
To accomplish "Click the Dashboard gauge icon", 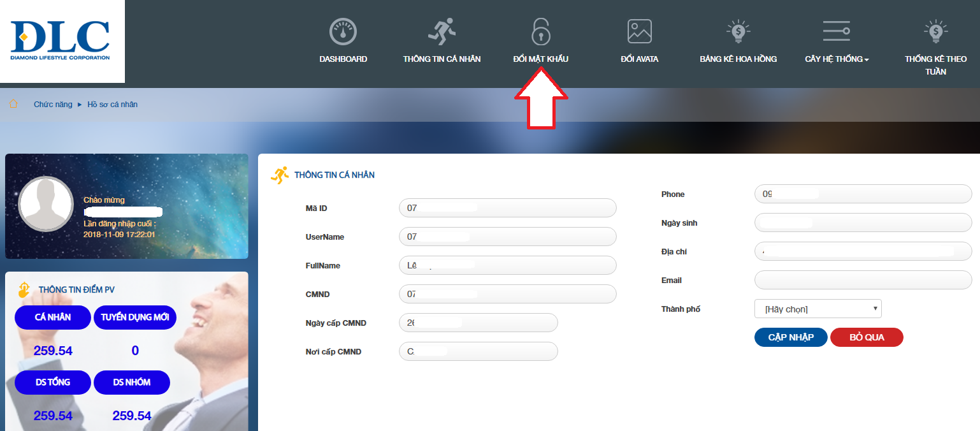I will coord(343,31).
